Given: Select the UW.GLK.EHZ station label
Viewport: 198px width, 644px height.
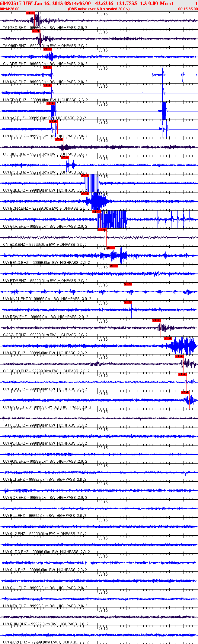Looking at the screenshot, I should [45, 570].
